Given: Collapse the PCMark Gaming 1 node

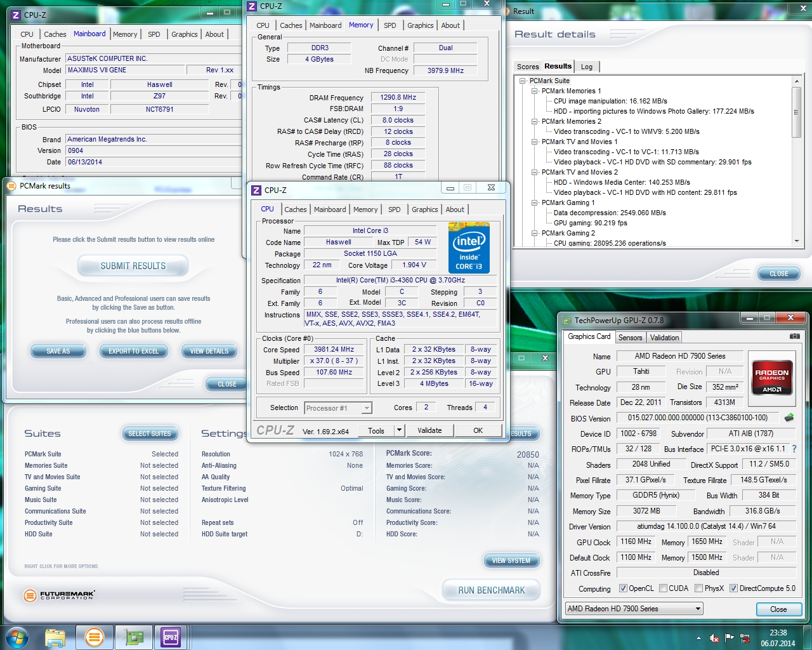Looking at the screenshot, I should coord(534,202).
